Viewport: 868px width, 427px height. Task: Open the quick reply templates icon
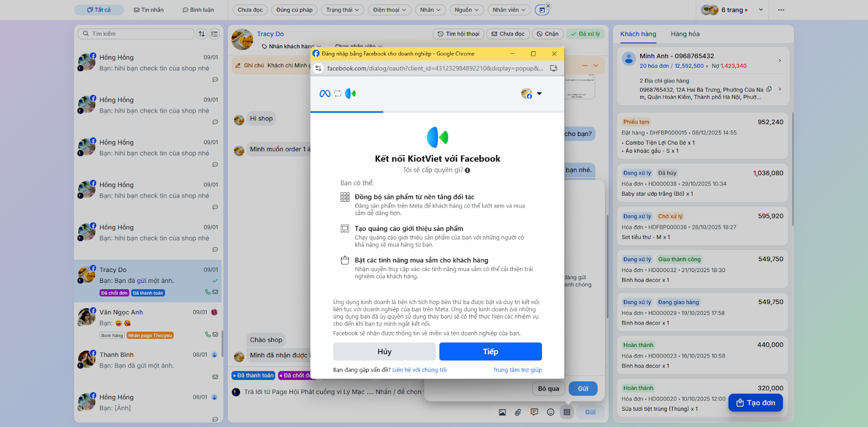tap(534, 412)
